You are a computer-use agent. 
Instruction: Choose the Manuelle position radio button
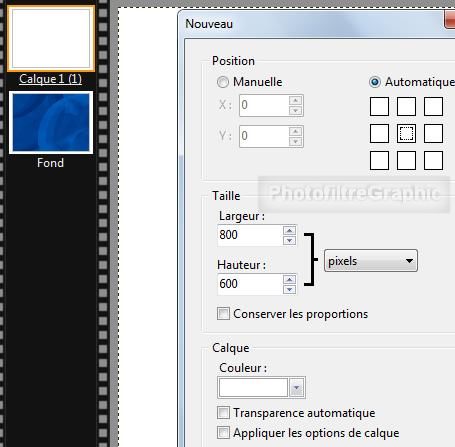[x=223, y=82]
